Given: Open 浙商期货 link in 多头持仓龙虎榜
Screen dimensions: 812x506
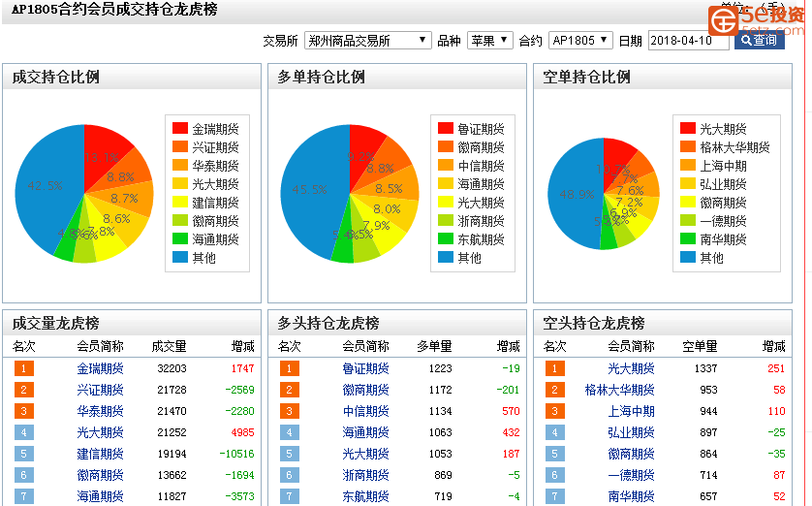Looking at the screenshot, I should coord(365,475).
